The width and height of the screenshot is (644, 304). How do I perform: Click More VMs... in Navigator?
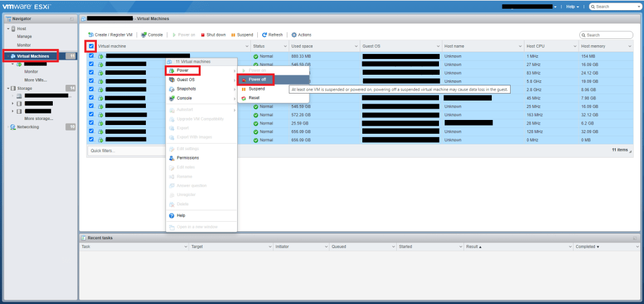pyautogui.click(x=36, y=80)
